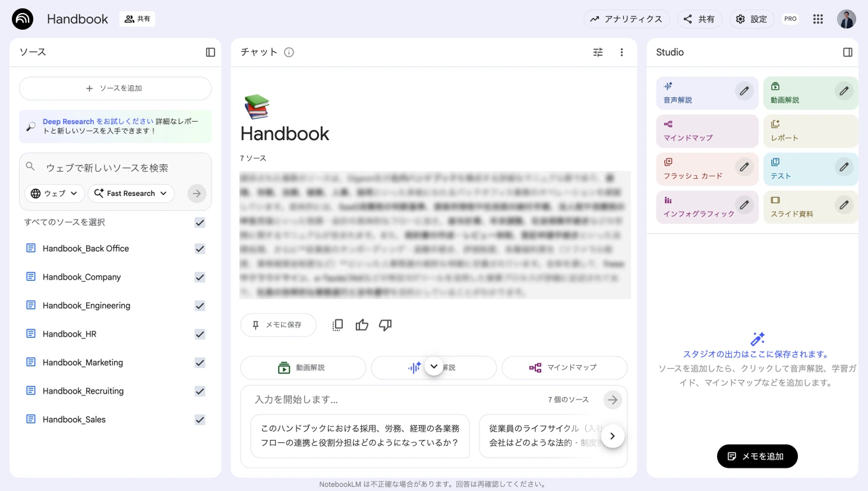
Task: Open the Google apps grid
Action: pyautogui.click(x=818, y=19)
